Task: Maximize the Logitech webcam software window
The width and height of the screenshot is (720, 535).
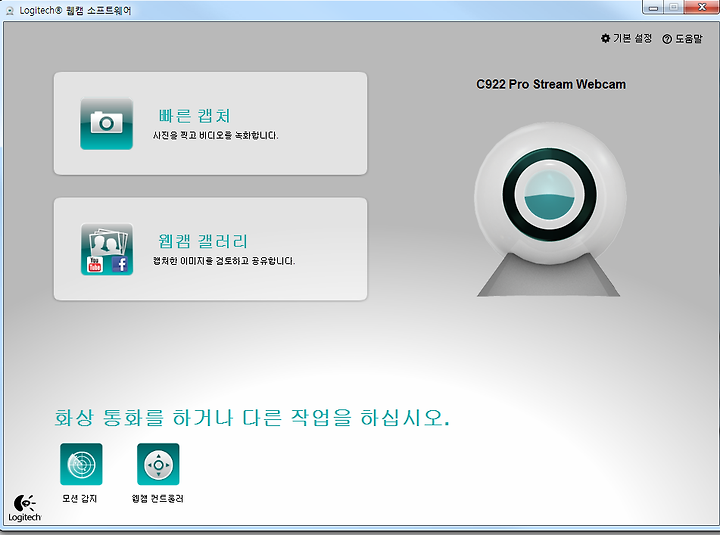Action: click(x=674, y=7)
